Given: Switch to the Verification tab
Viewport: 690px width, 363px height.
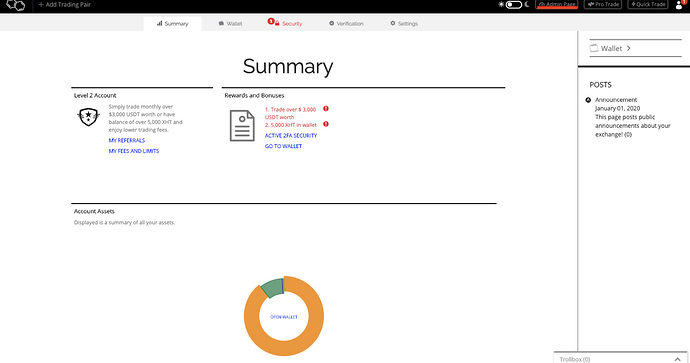Looking at the screenshot, I should click(346, 23).
